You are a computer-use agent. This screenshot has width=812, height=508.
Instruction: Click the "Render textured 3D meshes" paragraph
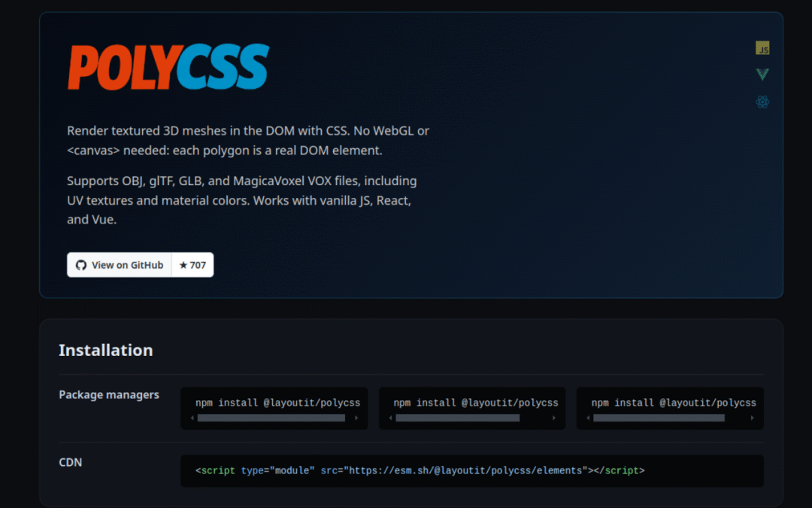[248, 141]
